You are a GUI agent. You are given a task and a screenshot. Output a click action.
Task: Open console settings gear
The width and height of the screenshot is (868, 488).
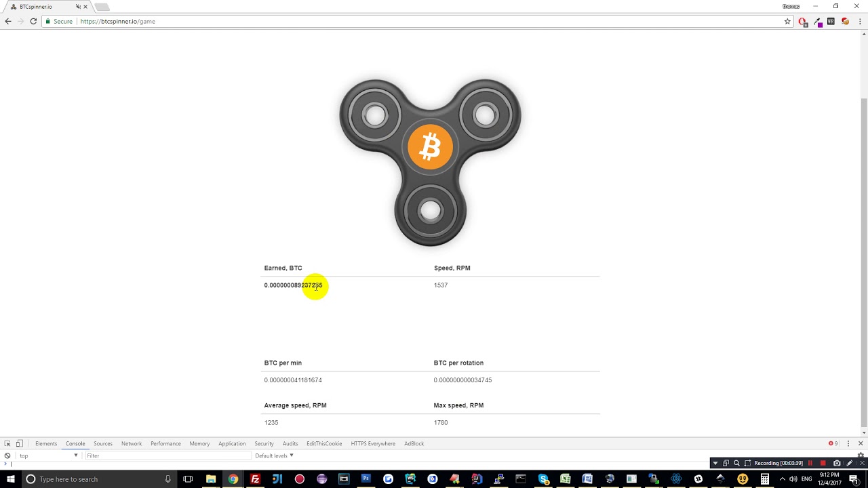861,456
